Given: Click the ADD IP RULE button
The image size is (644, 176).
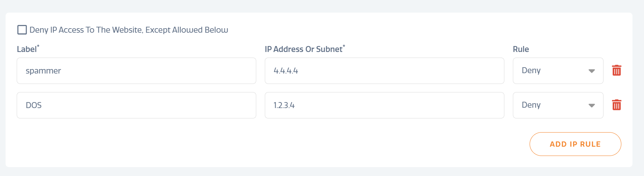Looking at the screenshot, I should (x=575, y=144).
